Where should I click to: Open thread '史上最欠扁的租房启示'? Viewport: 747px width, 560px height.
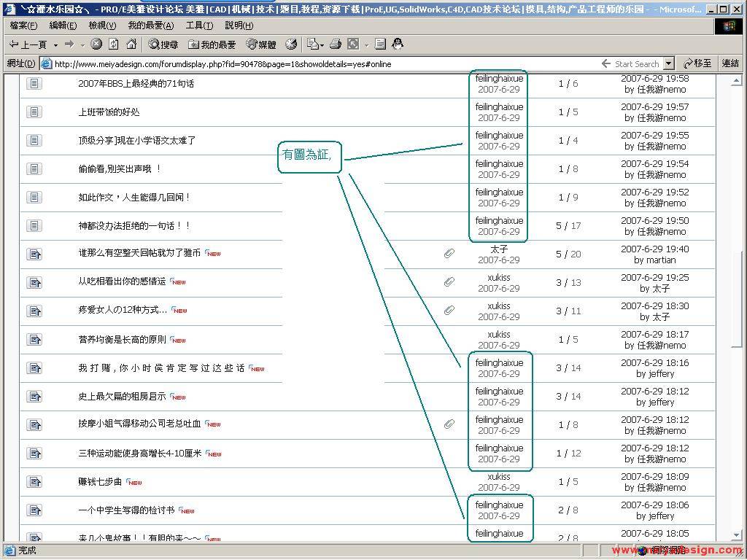point(122,397)
